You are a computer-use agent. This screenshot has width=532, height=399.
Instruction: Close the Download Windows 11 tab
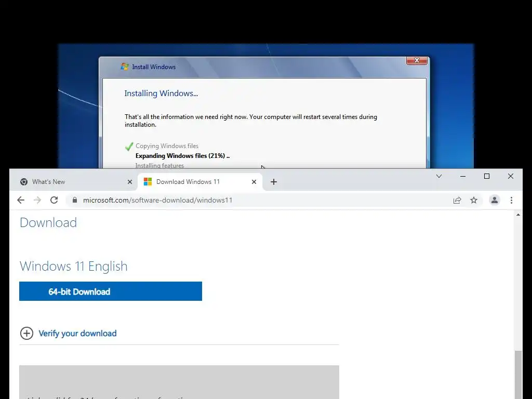click(254, 182)
